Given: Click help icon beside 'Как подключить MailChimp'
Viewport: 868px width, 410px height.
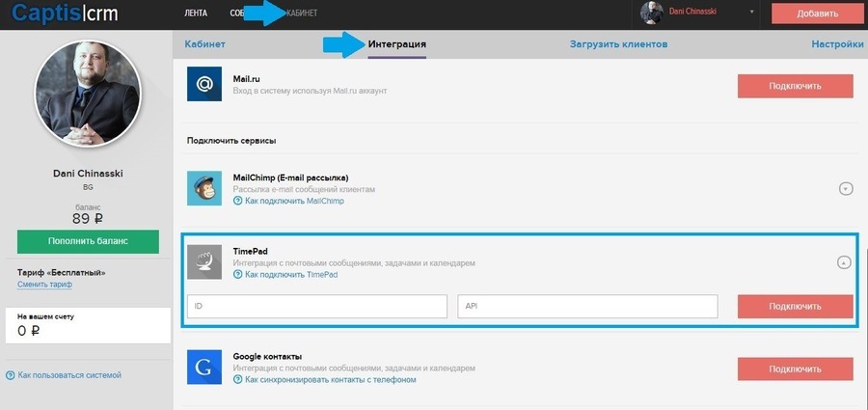Looking at the screenshot, I should pyautogui.click(x=238, y=201).
